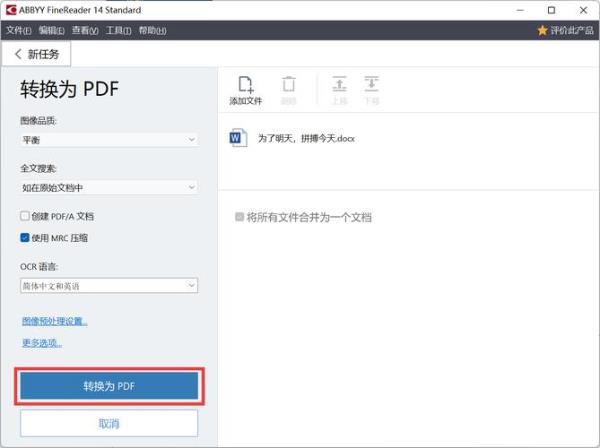Click the move up (上移) icon
The width and height of the screenshot is (600, 448).
[339, 84]
